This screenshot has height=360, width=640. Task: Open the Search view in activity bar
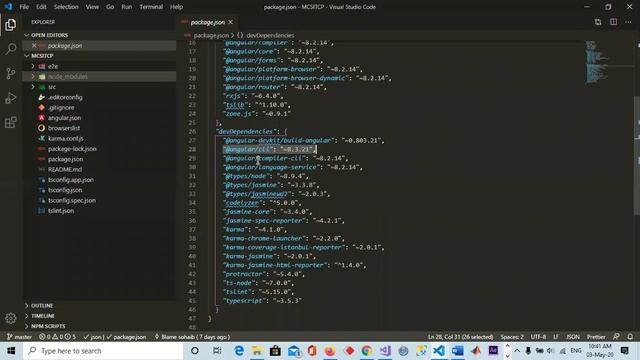tap(11, 49)
